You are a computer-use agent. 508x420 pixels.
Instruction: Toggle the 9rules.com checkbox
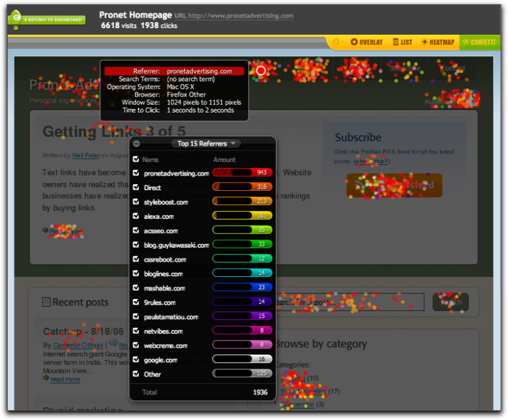136,302
